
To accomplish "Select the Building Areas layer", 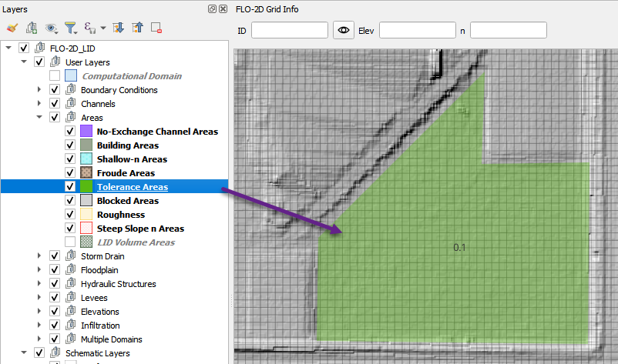I will 127,145.
